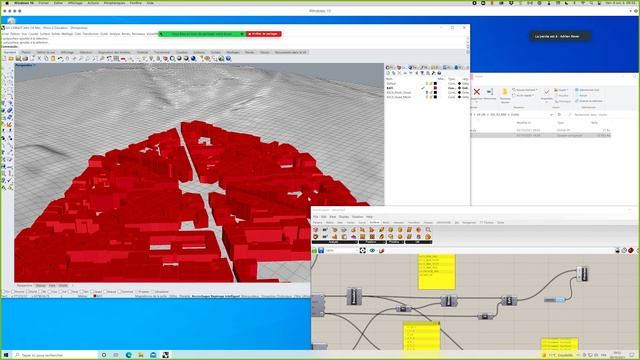Click the Undo arrow icon in Rhino toolbar
The width and height of the screenshot is (640, 360).
(x=60, y=58)
